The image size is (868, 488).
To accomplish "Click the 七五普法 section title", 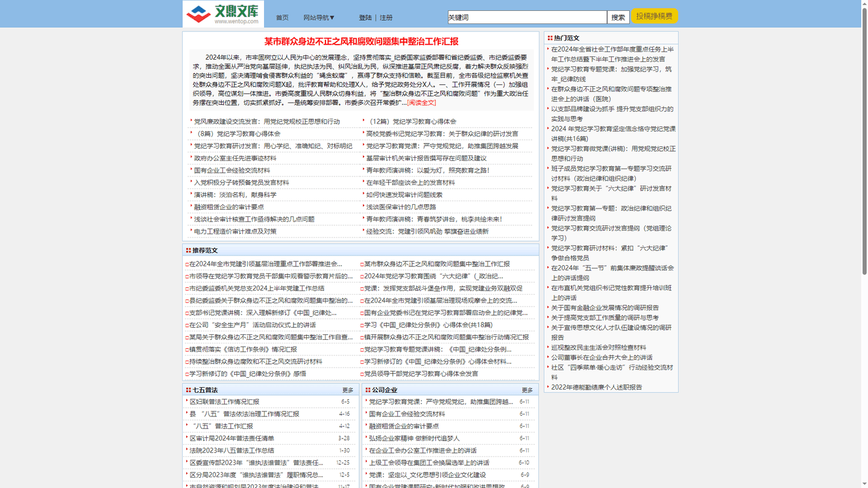I will [205, 390].
